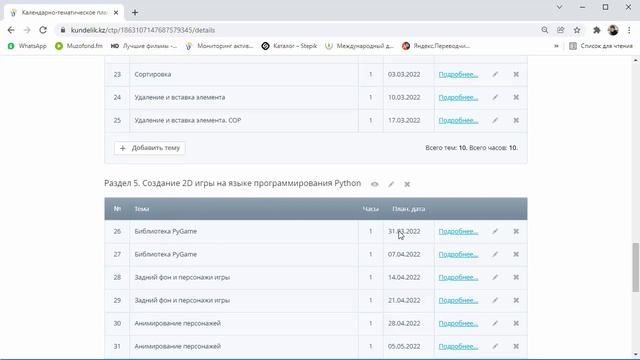Delete topic 27 Библиотека PyGame

pos(516,254)
